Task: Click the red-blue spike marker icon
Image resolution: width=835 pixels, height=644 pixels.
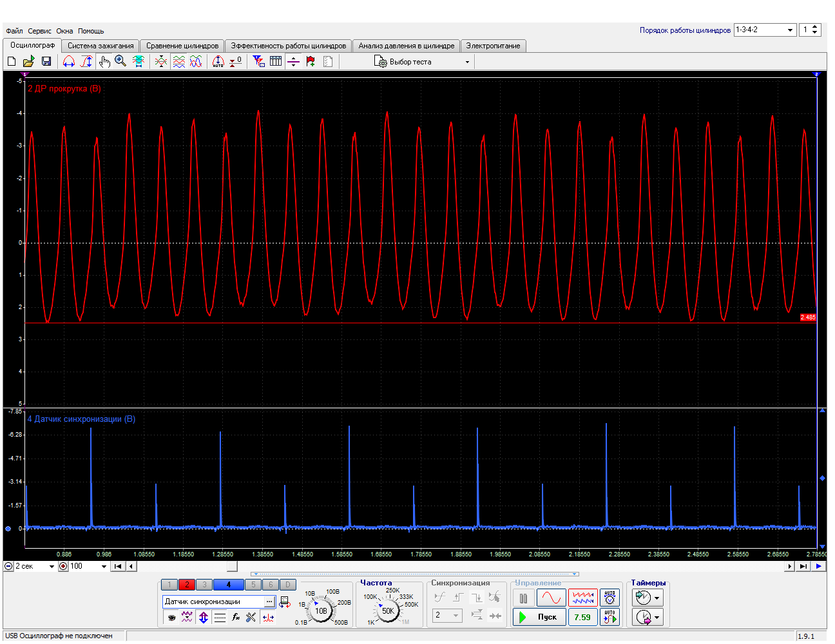Action: 268,617
